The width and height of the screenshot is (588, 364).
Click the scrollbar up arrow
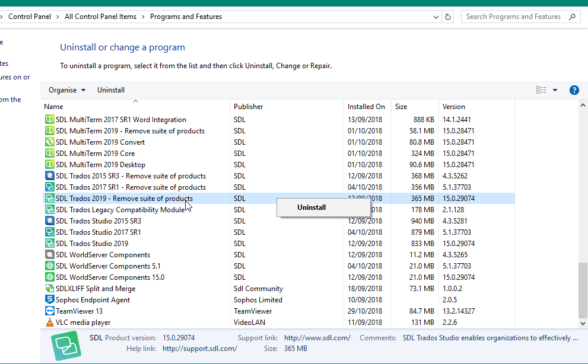tap(583, 106)
